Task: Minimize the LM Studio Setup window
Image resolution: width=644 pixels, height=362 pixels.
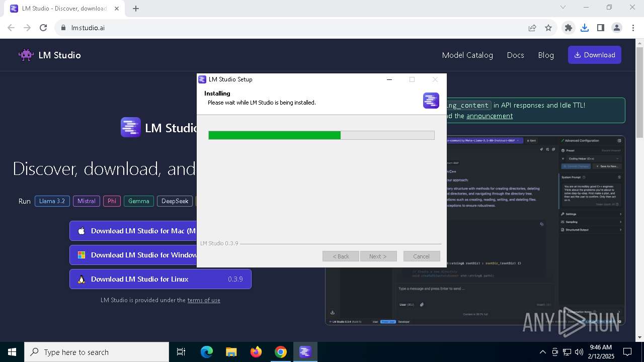Action: click(x=389, y=79)
